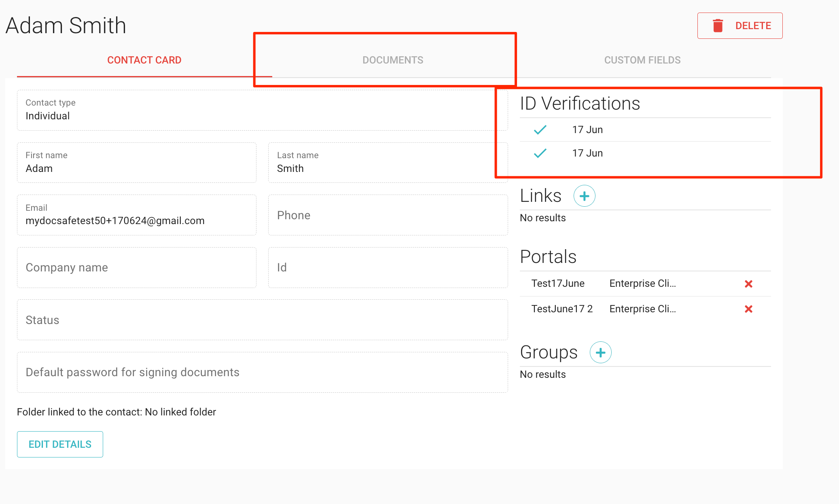Switch to the CUSTOM FIELDS tab
839x504 pixels.
point(642,60)
